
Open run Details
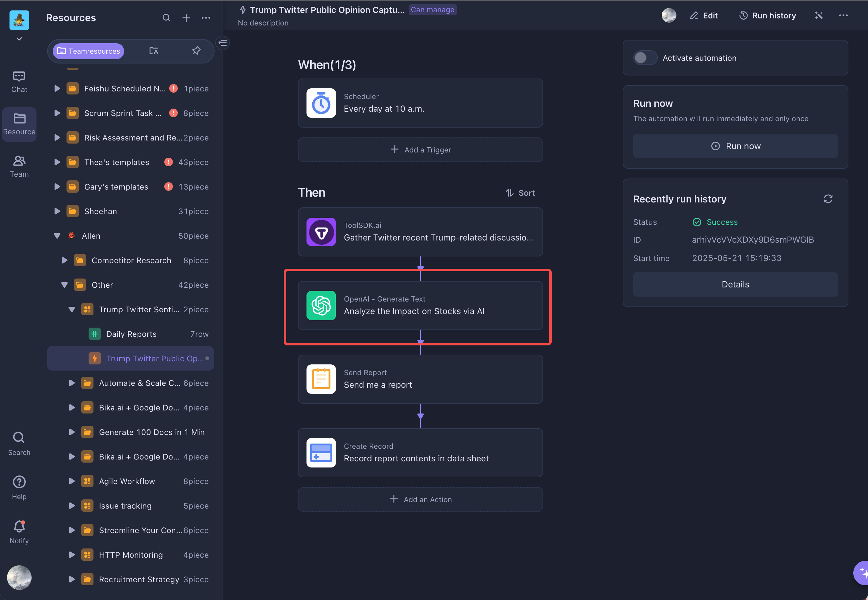click(x=735, y=284)
